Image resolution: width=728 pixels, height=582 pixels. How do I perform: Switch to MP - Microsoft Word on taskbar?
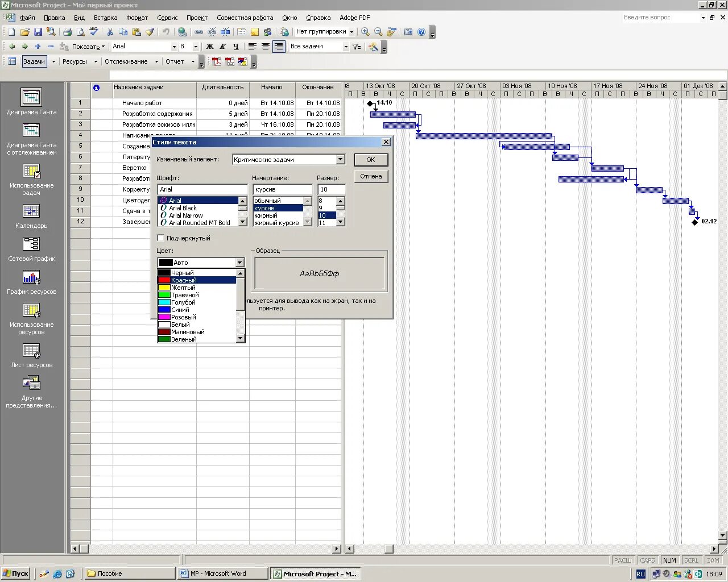click(222, 573)
